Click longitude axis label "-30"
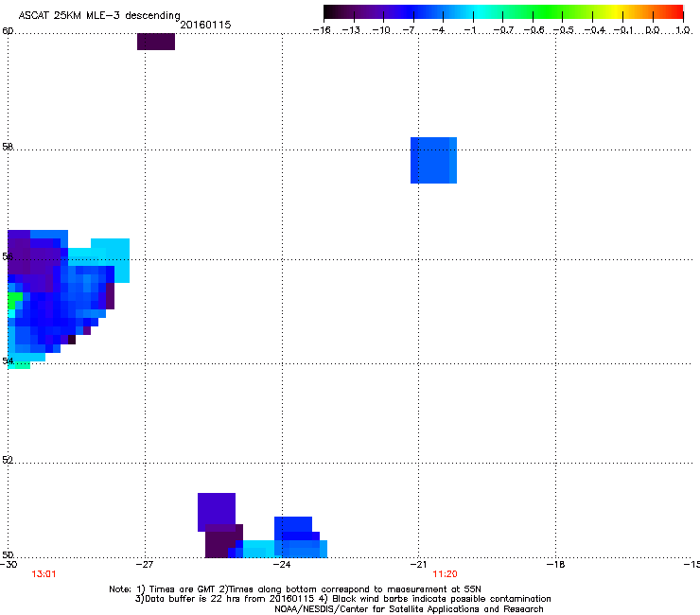The image size is (700, 615). pyautogui.click(x=9, y=565)
